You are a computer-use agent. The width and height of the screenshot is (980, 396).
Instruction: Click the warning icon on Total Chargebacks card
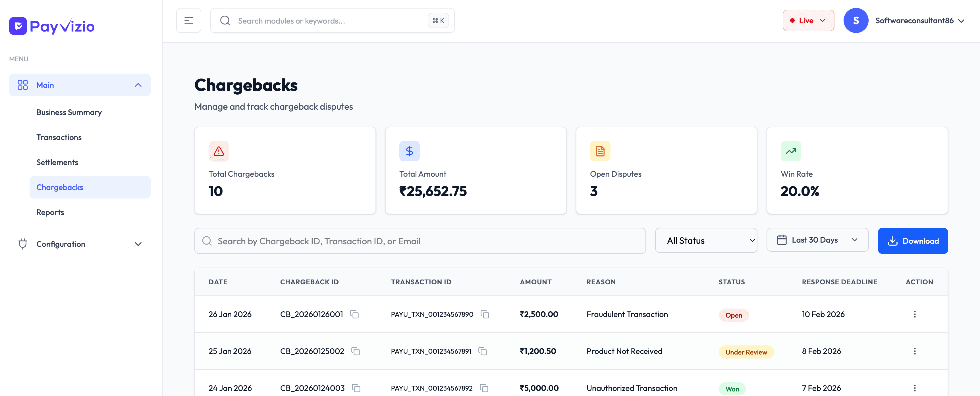(219, 151)
